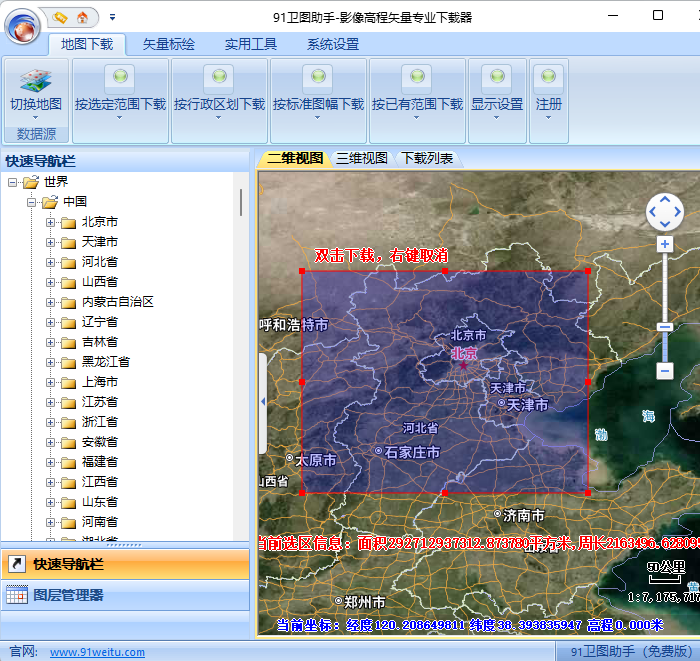The image size is (700, 661).
Task: Click the map zoom slider handle
Action: (x=665, y=327)
